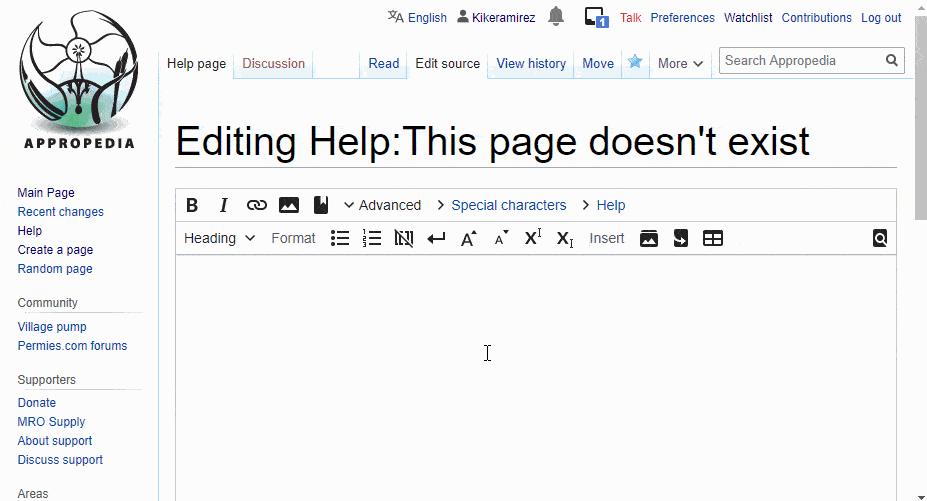The image size is (927, 501).
Task: Open the Recent changes link
Action: 60,212
